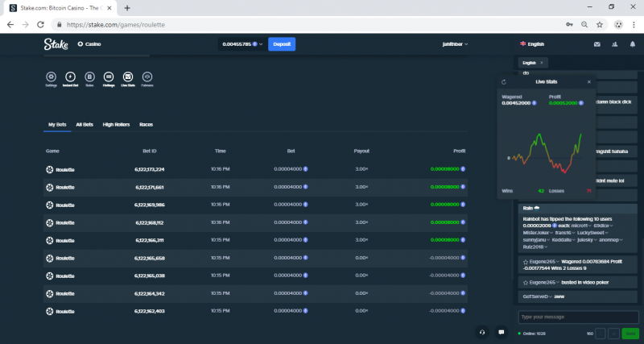Image resolution: width=644 pixels, height=344 pixels.
Task: Switch to My Bets tab
Action: tap(57, 125)
